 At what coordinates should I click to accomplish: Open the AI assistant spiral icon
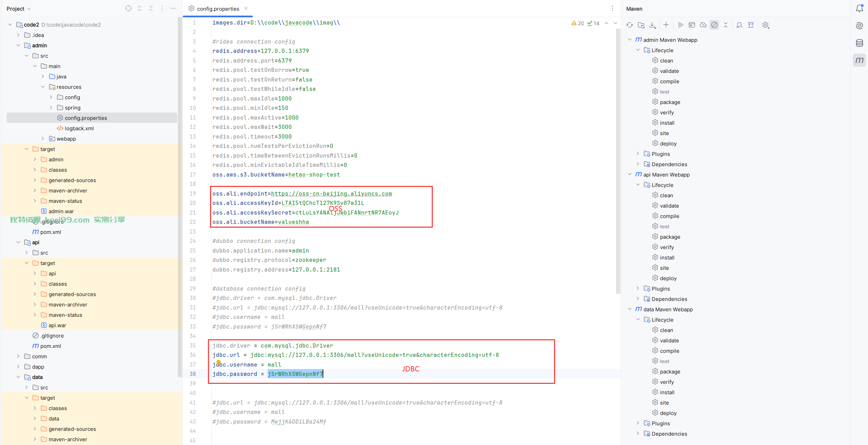(x=859, y=26)
